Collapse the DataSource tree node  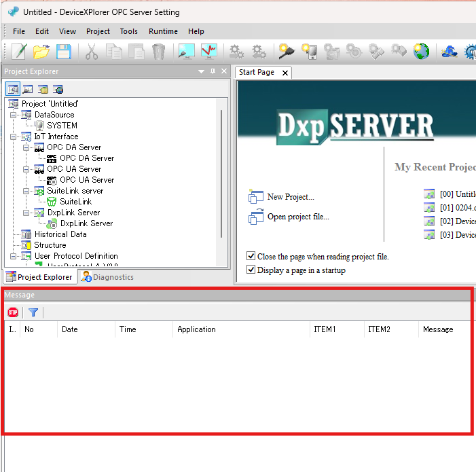pos(13,115)
